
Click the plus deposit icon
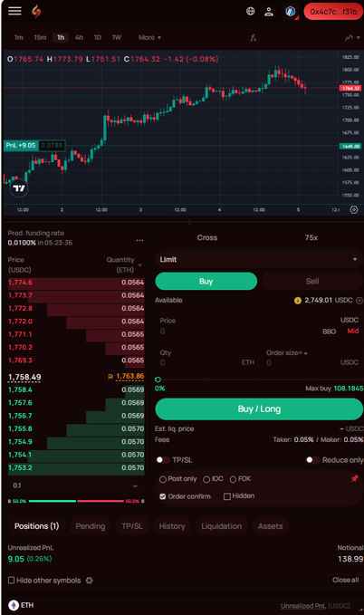coord(359,301)
